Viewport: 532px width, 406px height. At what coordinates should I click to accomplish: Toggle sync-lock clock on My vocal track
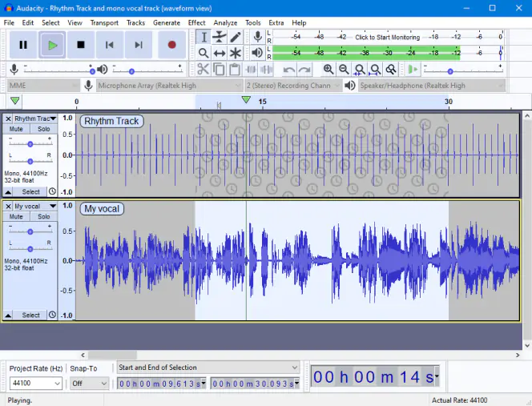[x=52, y=315]
